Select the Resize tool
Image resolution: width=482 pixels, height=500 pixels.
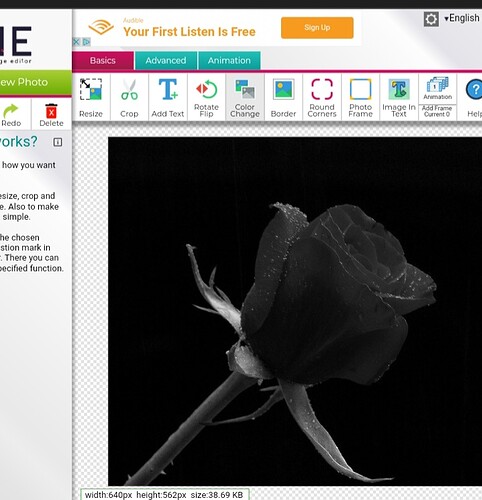[x=91, y=97]
